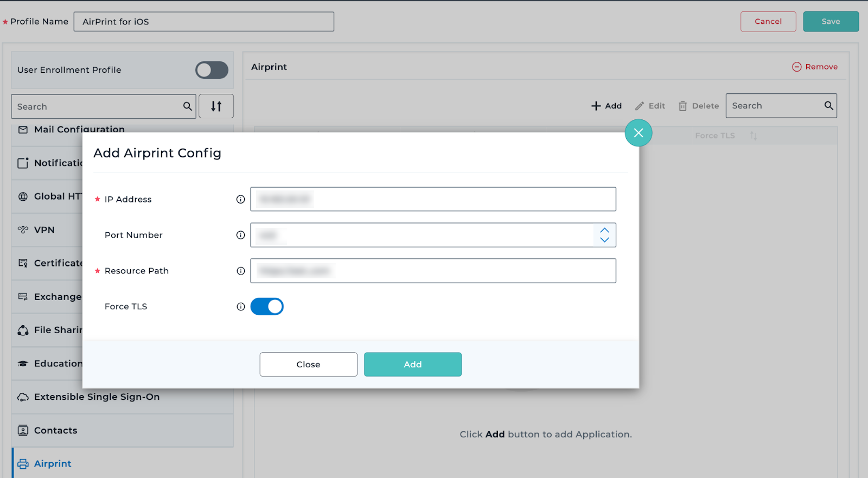Screen dimensions: 868x478
Task: Click into the Resource Path field
Action: click(x=433, y=271)
